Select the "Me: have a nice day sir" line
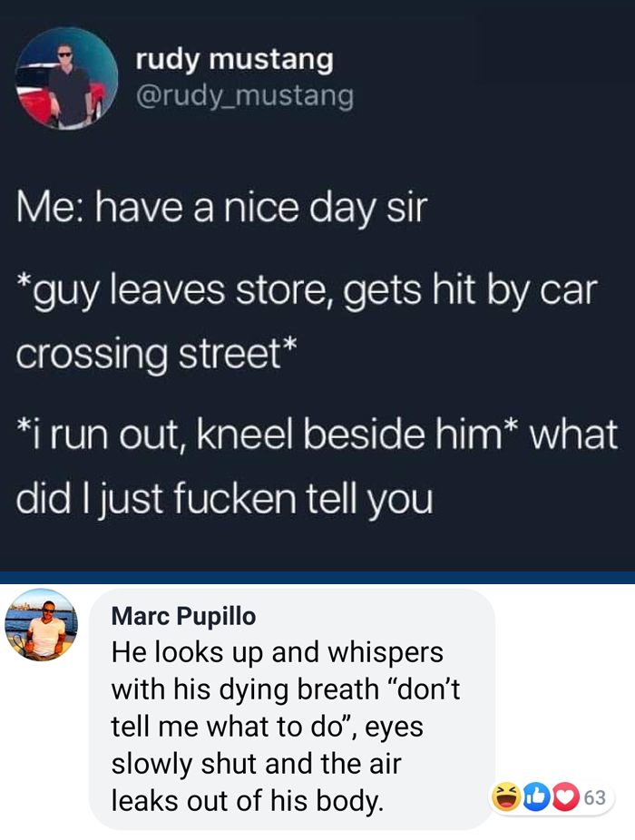635x840 pixels. point(222,208)
